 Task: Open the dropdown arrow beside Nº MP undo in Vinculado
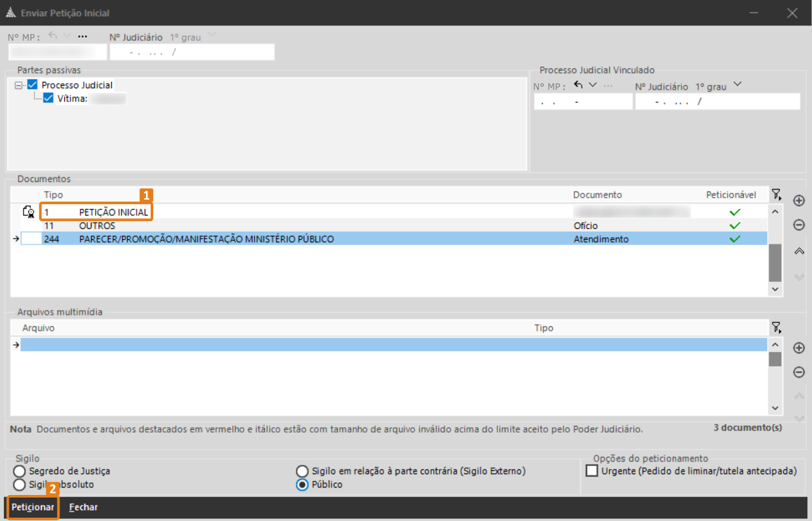592,85
